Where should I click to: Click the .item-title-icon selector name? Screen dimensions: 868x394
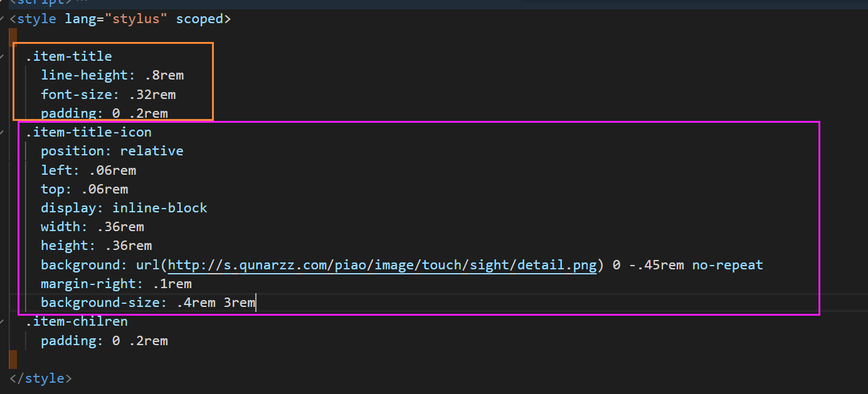(88, 132)
